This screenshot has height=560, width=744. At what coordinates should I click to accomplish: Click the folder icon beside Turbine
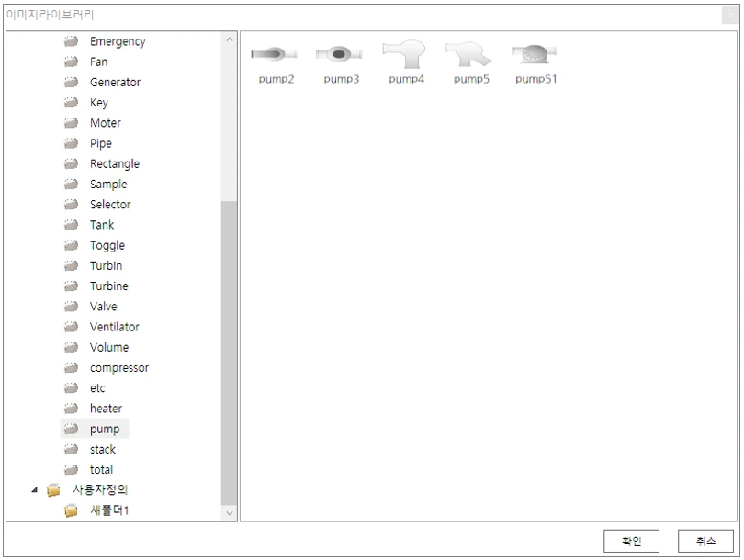point(71,286)
